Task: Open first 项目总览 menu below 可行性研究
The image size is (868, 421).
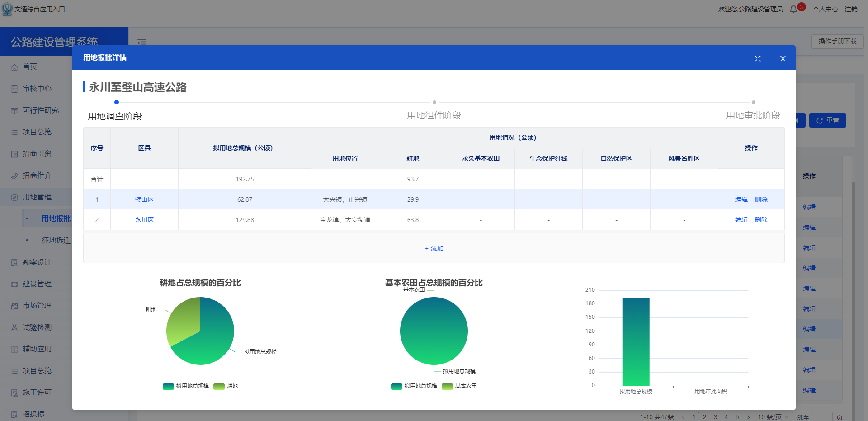Action: coord(36,132)
